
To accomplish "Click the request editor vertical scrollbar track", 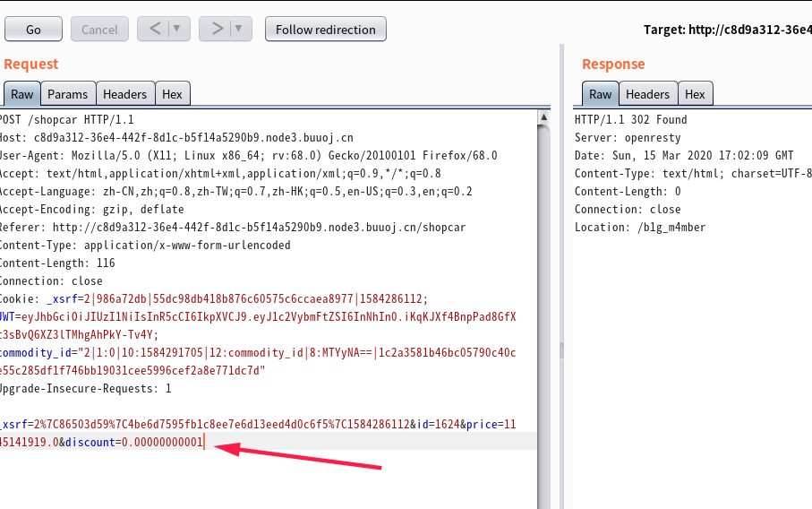I will 544,314.
